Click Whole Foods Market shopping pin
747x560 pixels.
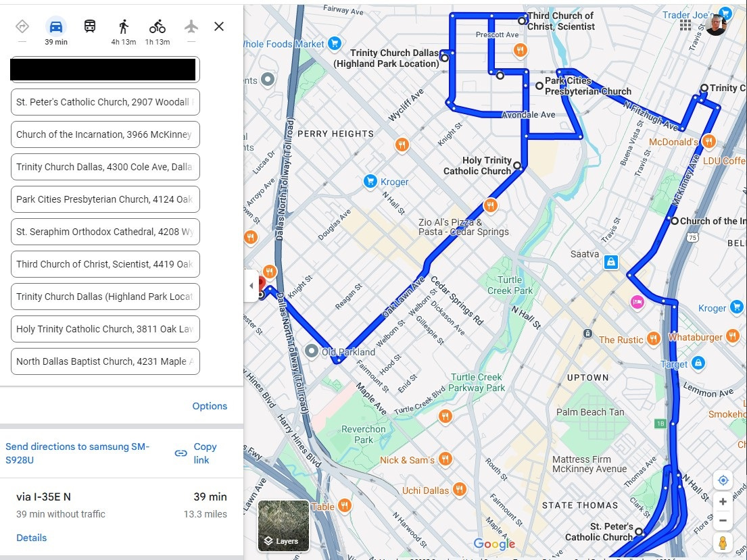point(335,43)
